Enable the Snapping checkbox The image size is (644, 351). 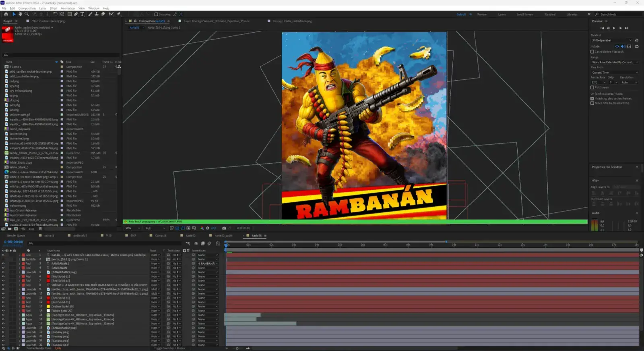[x=156, y=15]
